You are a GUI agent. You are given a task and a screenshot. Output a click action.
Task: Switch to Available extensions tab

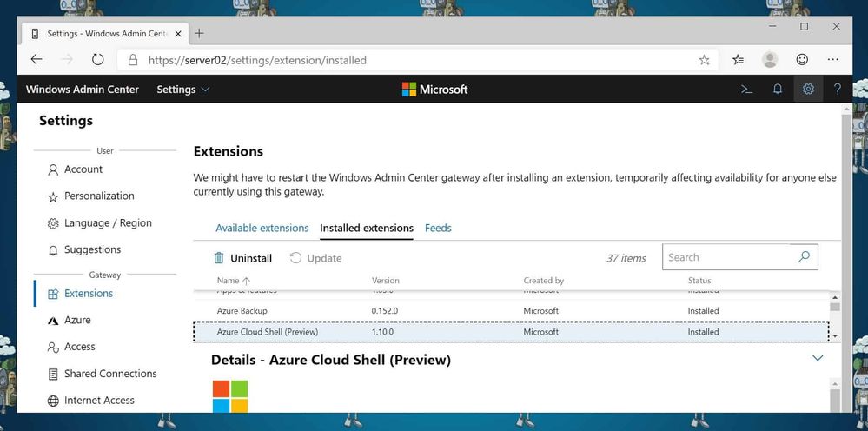pos(262,228)
